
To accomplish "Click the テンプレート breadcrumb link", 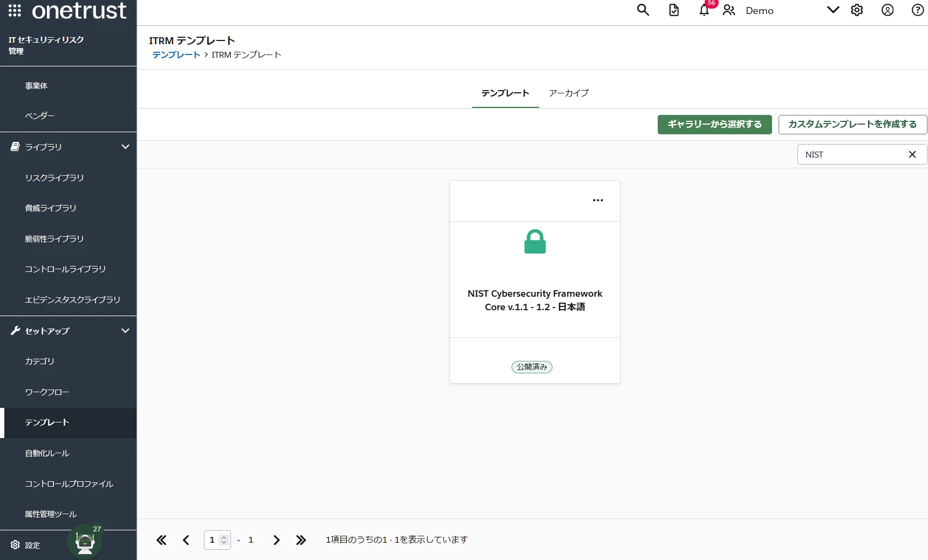I will (x=176, y=55).
